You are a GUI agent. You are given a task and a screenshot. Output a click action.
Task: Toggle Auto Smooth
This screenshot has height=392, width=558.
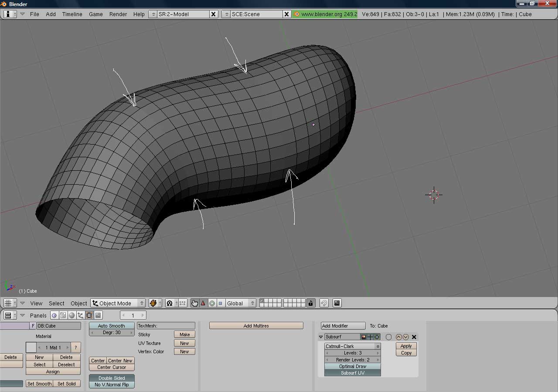tap(112, 326)
